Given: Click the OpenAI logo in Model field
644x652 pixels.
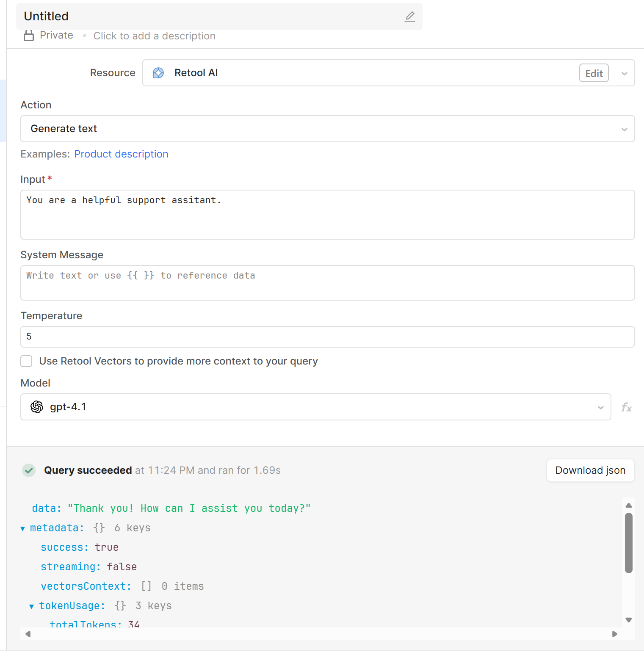Looking at the screenshot, I should click(37, 407).
